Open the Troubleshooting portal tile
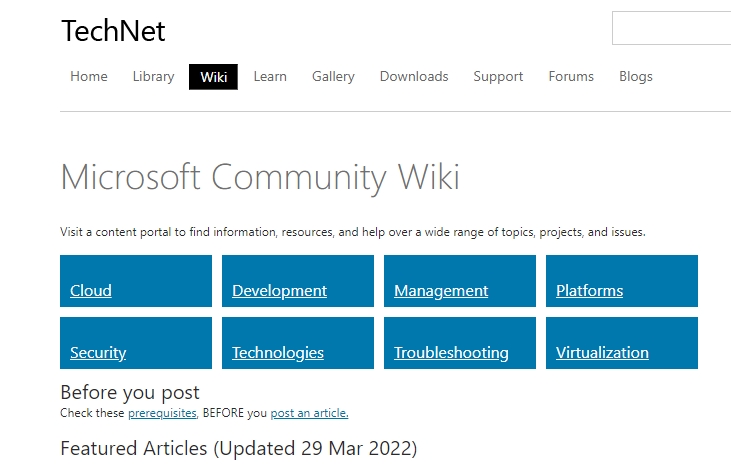Image resolution: width=731 pixels, height=464 pixels. point(460,343)
